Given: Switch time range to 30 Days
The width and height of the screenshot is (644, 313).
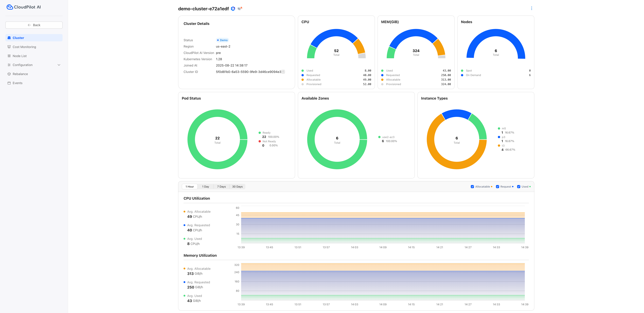Looking at the screenshot, I should pyautogui.click(x=237, y=187).
